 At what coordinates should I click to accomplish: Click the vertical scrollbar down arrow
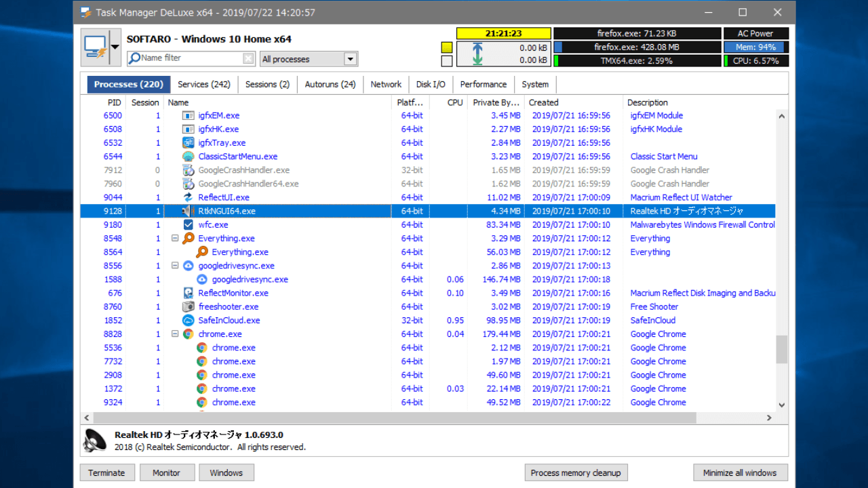point(782,405)
